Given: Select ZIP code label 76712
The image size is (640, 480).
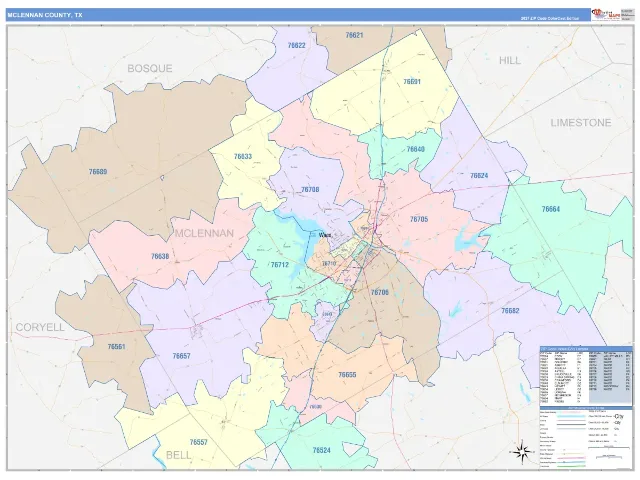Looking at the screenshot, I should [x=280, y=264].
